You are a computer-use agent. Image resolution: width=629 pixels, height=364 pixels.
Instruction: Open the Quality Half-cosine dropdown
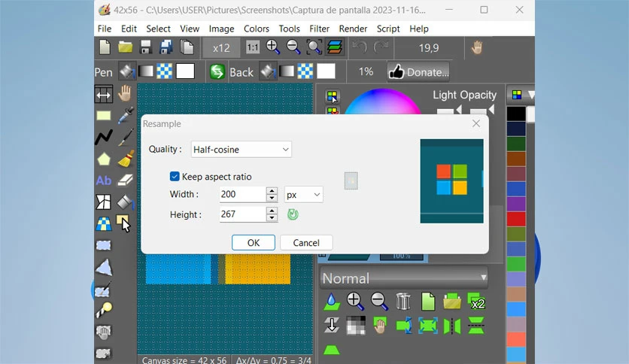pyautogui.click(x=241, y=149)
